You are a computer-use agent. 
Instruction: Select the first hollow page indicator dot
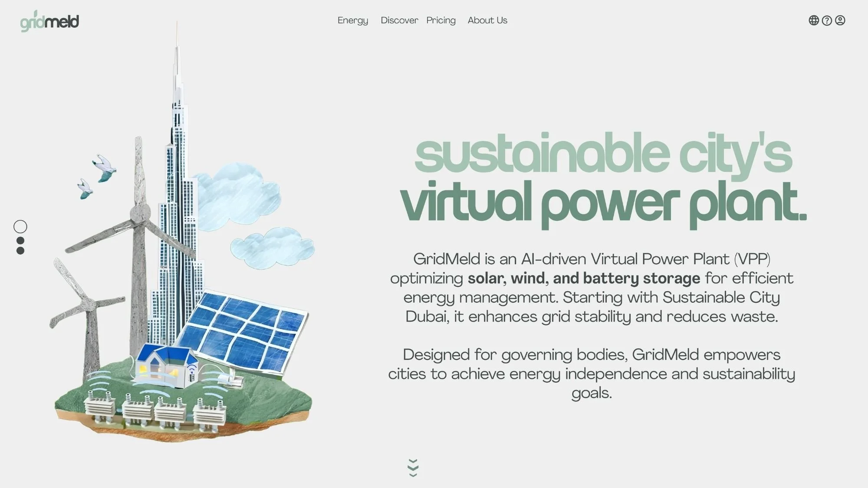[x=20, y=226]
